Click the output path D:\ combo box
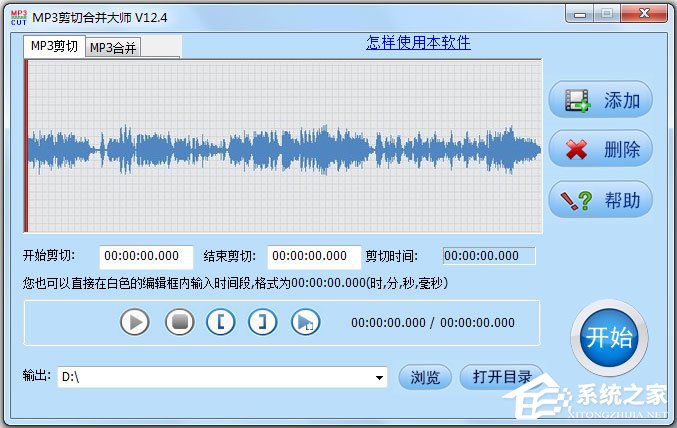This screenshot has height=428, width=677. click(222, 377)
